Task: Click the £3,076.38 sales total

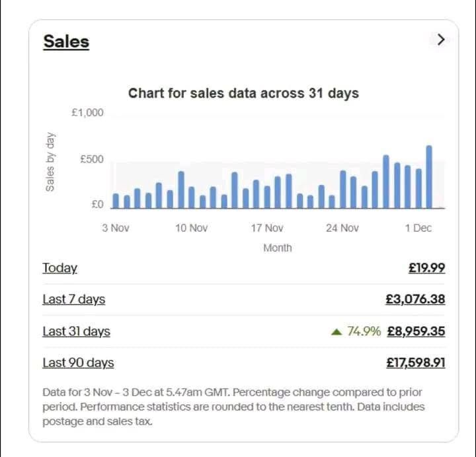Action: pyautogui.click(x=415, y=299)
